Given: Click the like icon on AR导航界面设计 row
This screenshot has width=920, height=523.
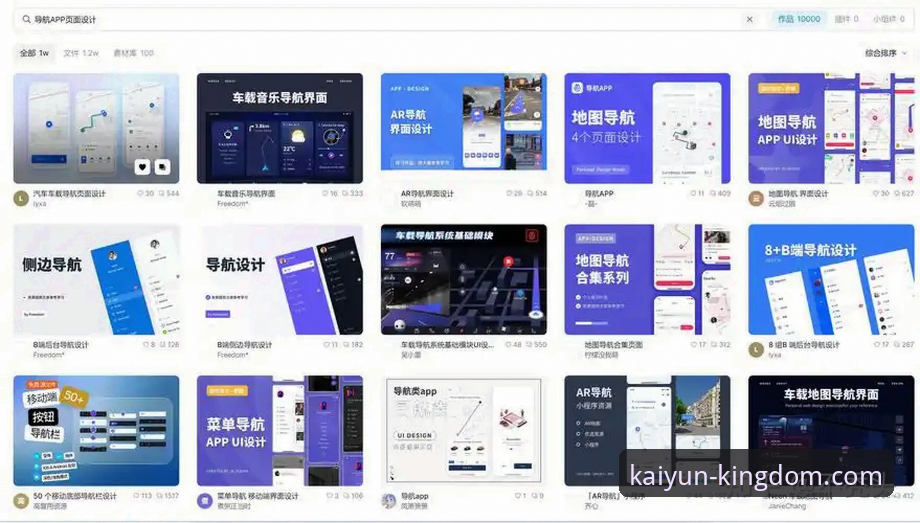Looking at the screenshot, I should point(509,193).
